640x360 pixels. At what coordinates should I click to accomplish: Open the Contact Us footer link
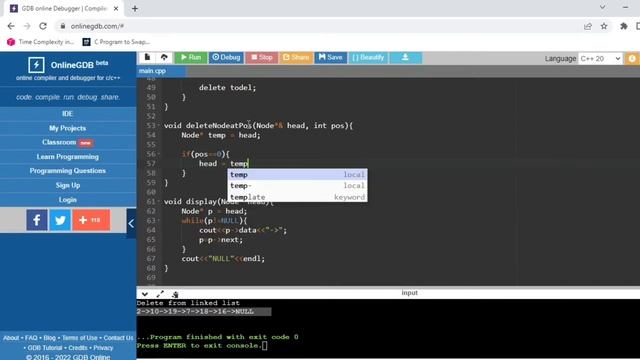coord(118,338)
